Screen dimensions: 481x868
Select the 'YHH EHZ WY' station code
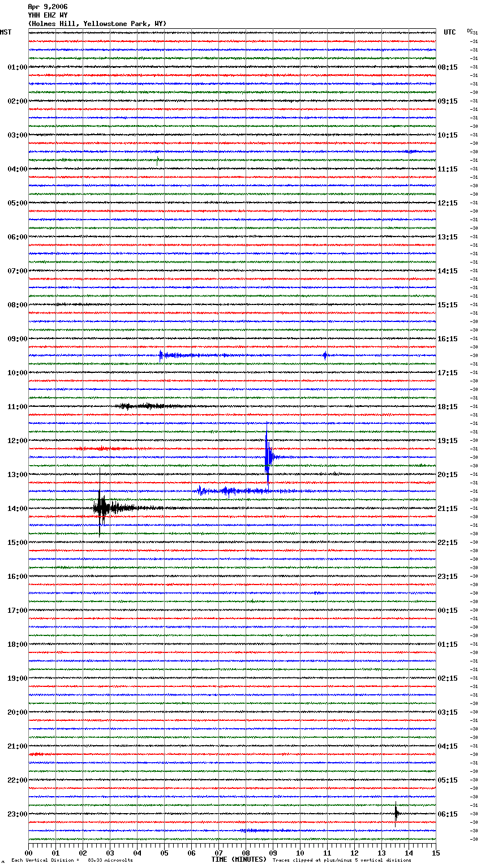(x=48, y=15)
